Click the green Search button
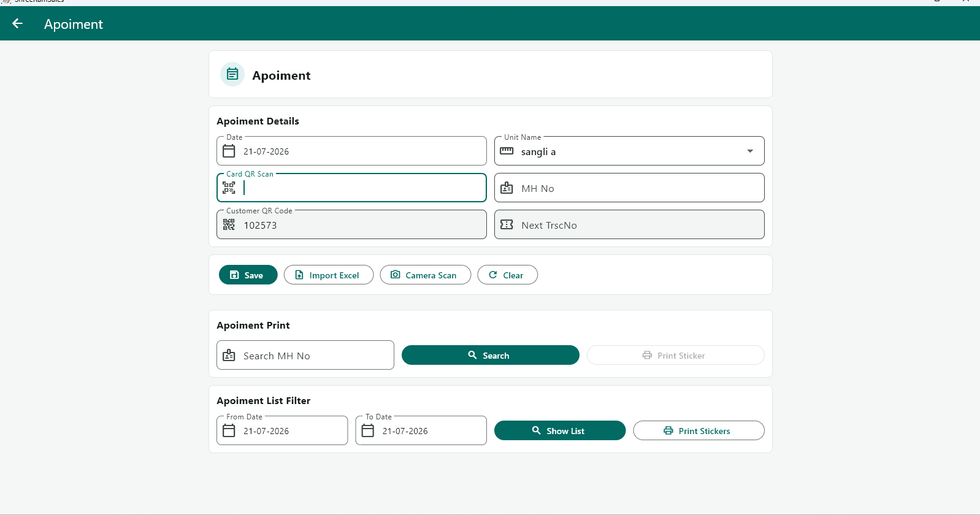This screenshot has width=980, height=515. pyautogui.click(x=490, y=355)
